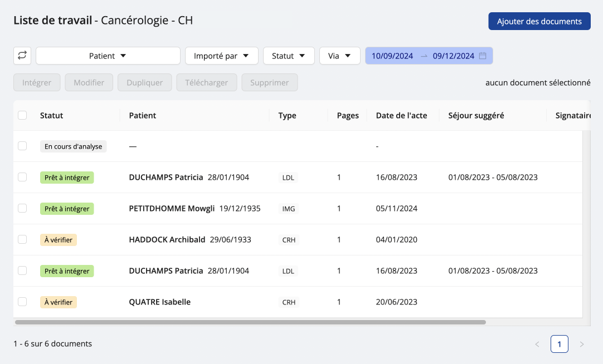Screen dimensions: 603x364
Task: Click the Télécharger button
Action: [x=207, y=82]
